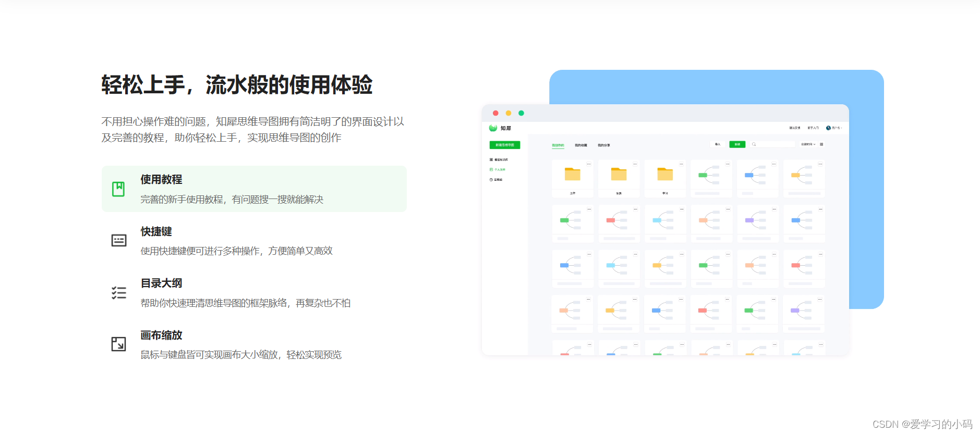Read the 完善的新手使用教程 description text
Viewport: 980px width, 434px height.
[232, 200]
